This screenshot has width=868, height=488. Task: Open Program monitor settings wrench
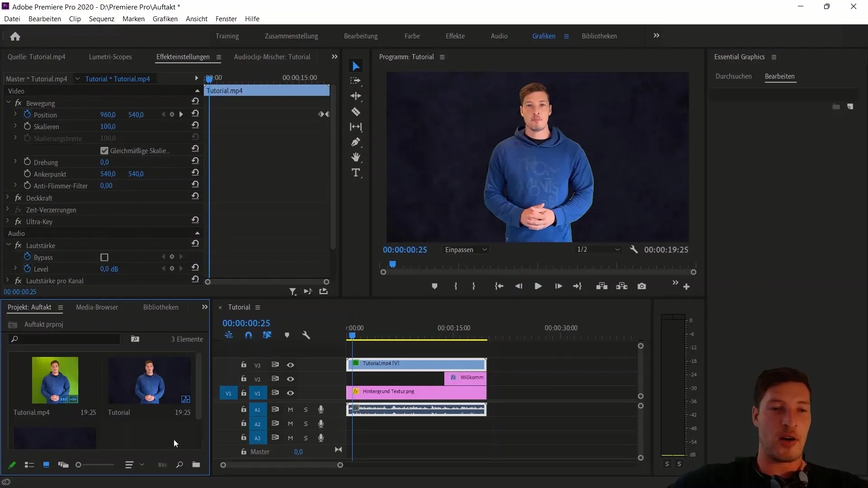tap(634, 249)
